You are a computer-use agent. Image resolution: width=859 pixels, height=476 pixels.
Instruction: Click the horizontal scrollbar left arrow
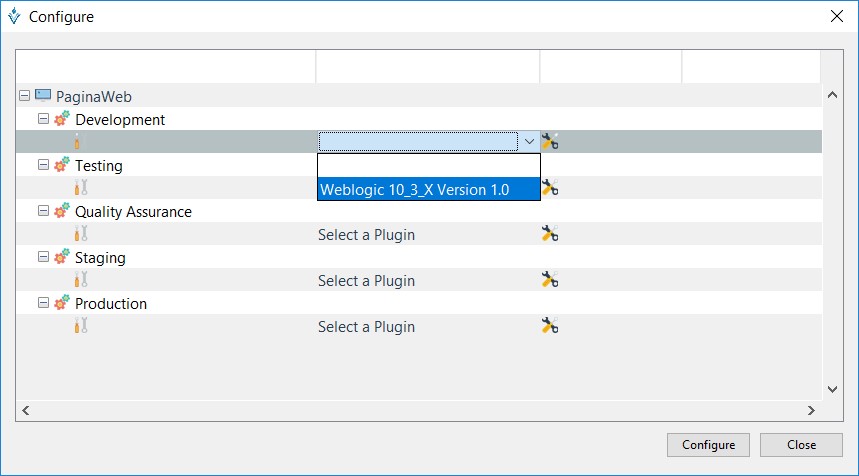[26, 410]
